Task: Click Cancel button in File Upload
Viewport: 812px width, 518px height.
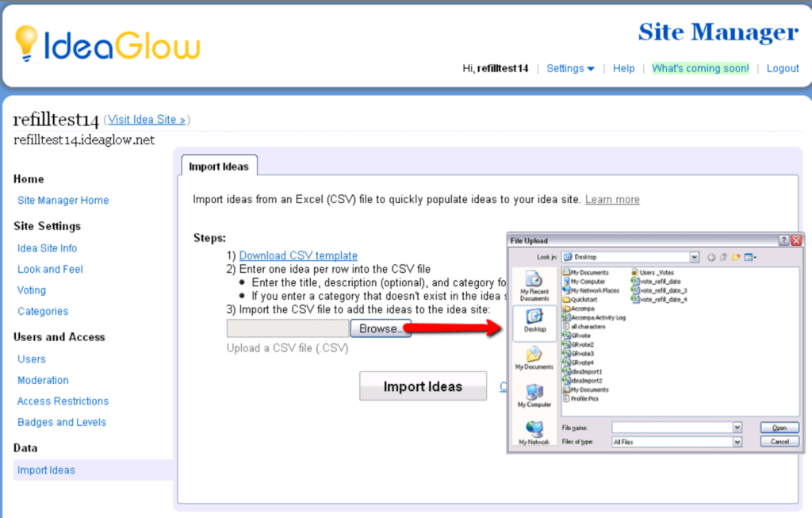Action: 779,442
